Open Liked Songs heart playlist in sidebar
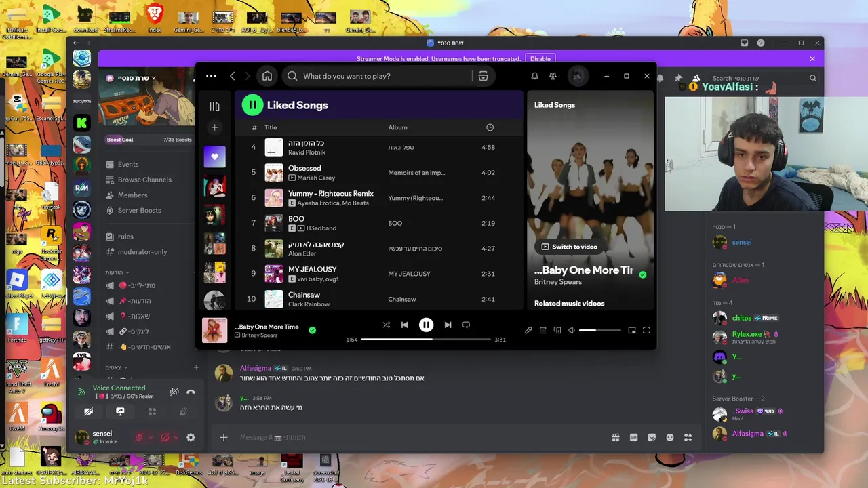 [215, 157]
